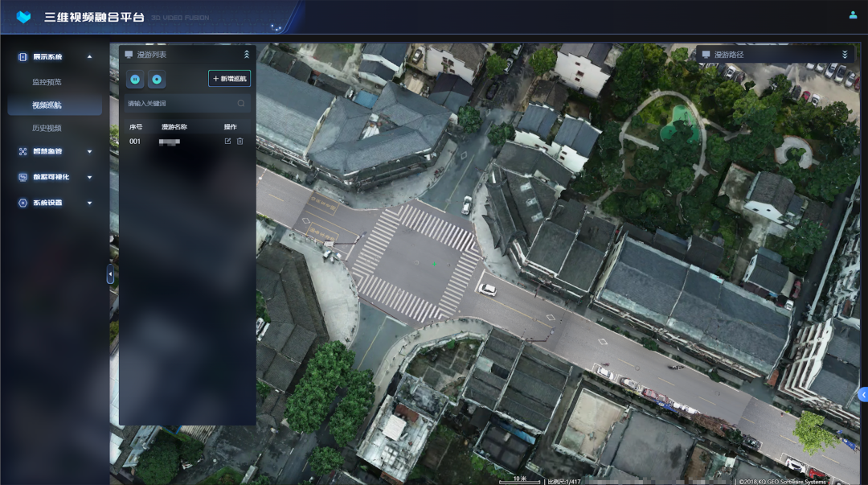
Task: Expand the 数据可视化 menu group
Action: pos(89,177)
